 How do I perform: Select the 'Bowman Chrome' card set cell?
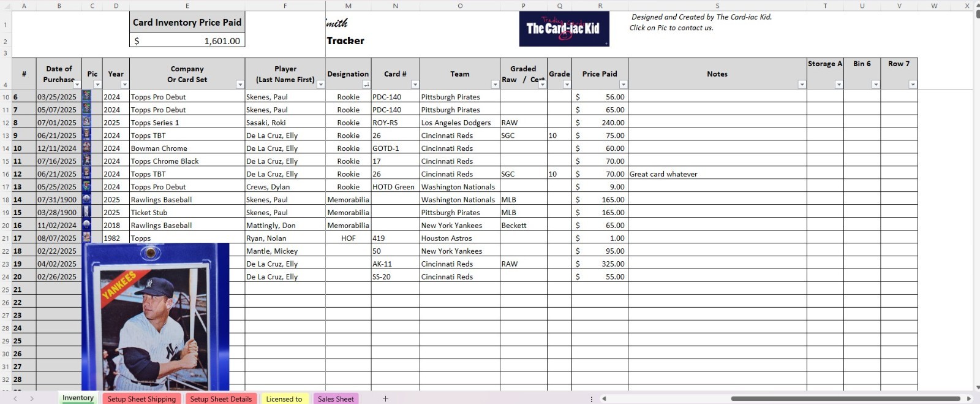point(187,148)
